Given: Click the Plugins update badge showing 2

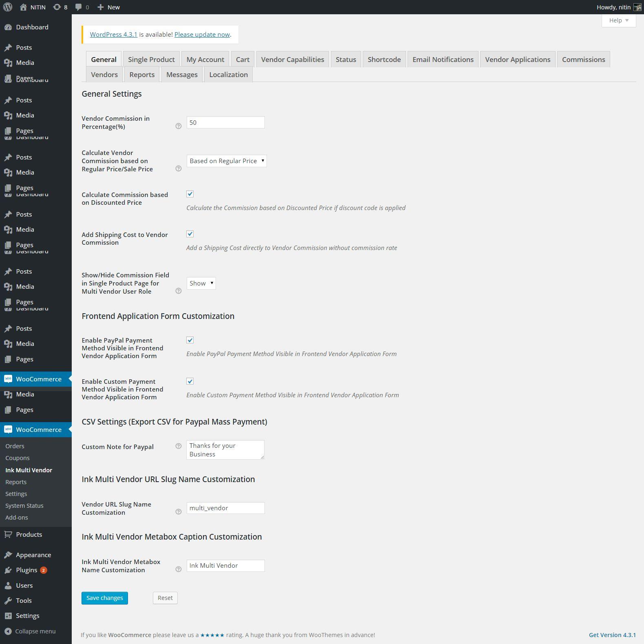Looking at the screenshot, I should pyautogui.click(x=44, y=570).
